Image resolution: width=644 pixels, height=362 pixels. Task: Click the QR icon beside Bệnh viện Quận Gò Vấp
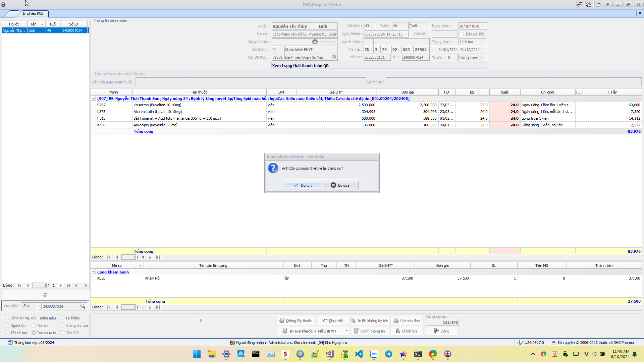334,57
